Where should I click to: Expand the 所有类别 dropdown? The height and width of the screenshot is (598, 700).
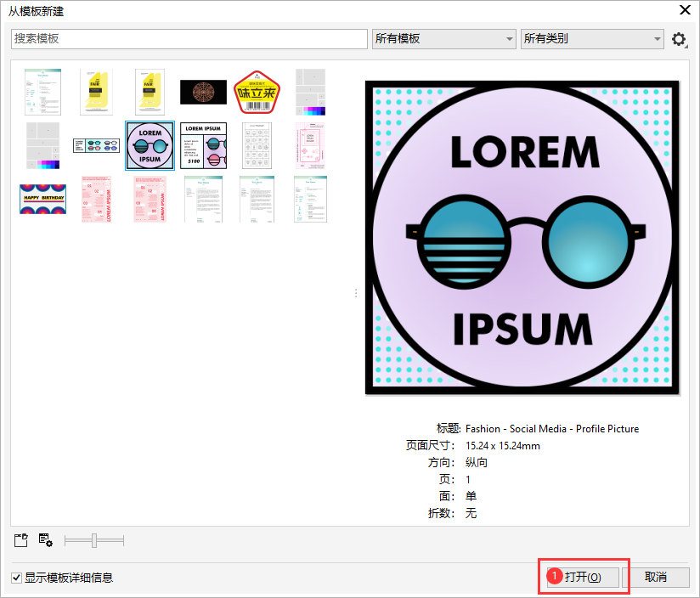click(592, 39)
